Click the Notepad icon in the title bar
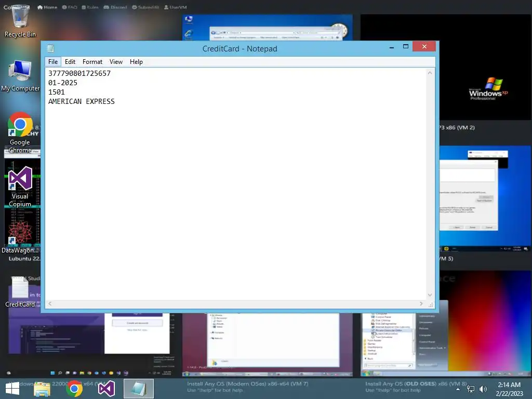The image size is (532, 399). tap(50, 48)
